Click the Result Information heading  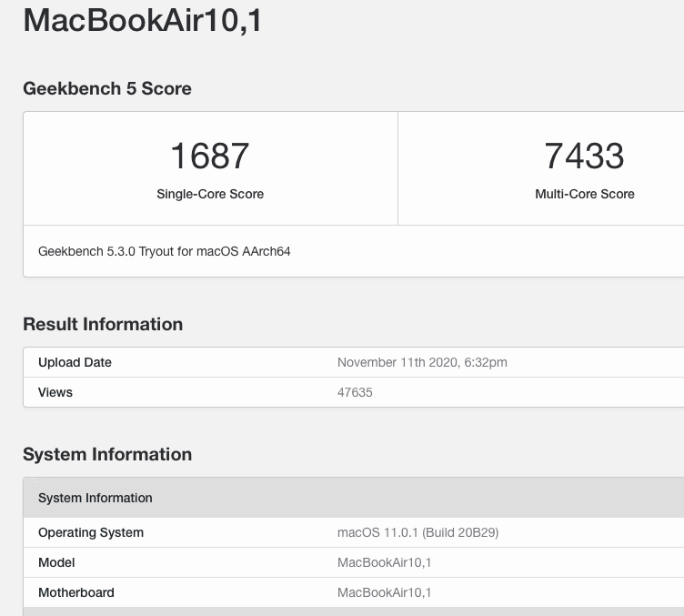pyautogui.click(x=103, y=324)
